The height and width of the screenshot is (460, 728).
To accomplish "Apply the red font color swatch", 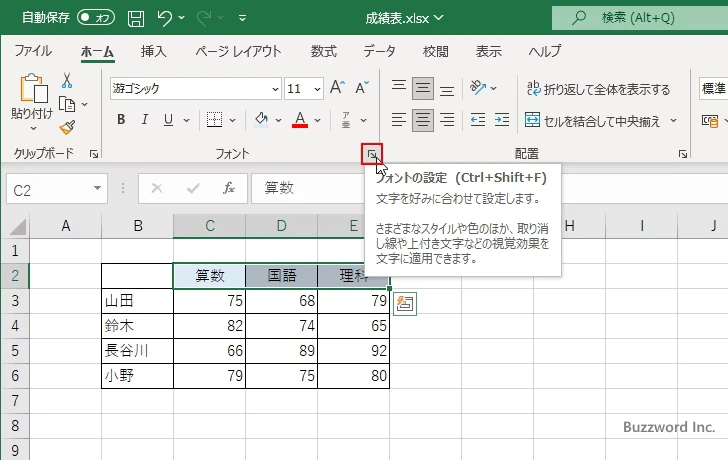I will tap(300, 120).
